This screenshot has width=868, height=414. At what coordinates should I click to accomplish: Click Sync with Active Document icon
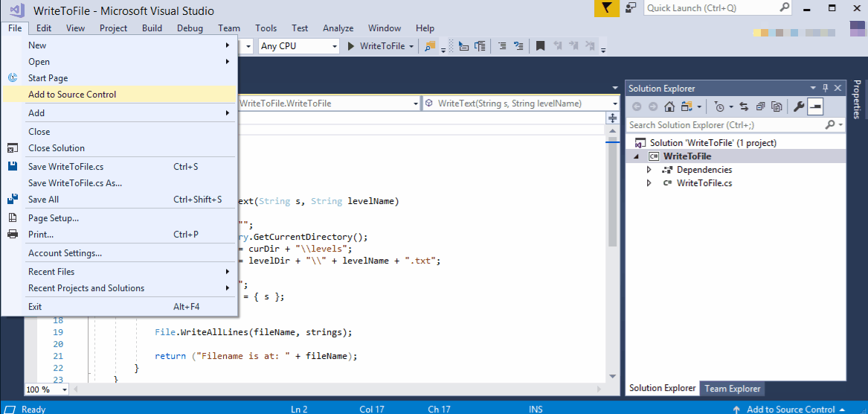coord(744,106)
